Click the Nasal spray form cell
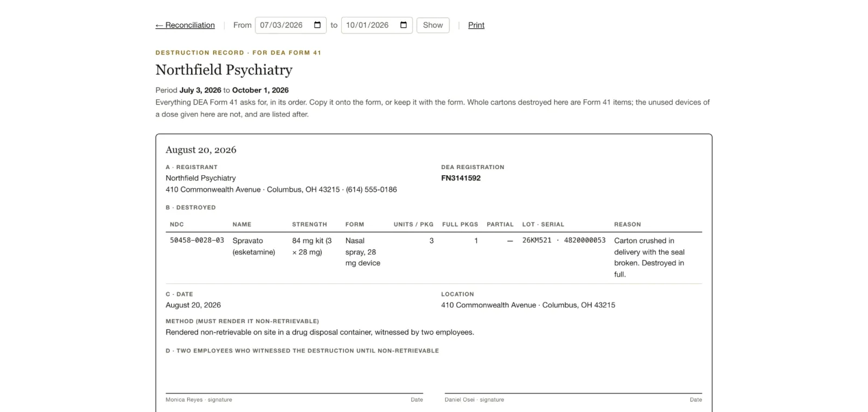This screenshot has height=412, width=868. point(363,252)
